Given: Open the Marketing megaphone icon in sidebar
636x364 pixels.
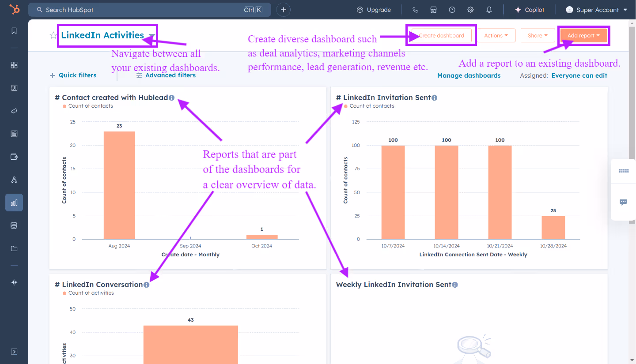Looking at the screenshot, I should (x=14, y=111).
